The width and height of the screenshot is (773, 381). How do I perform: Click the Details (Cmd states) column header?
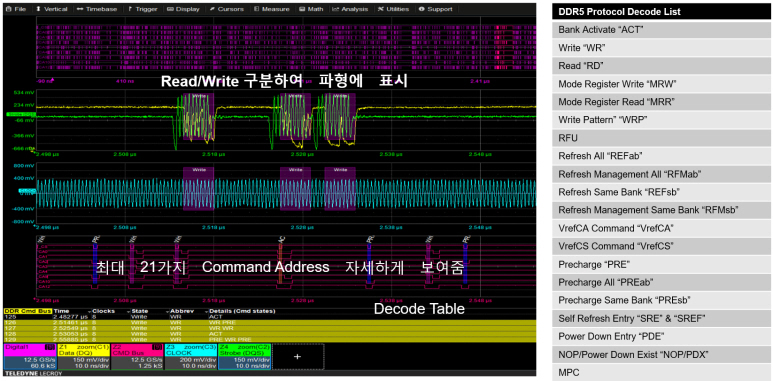click(243, 312)
